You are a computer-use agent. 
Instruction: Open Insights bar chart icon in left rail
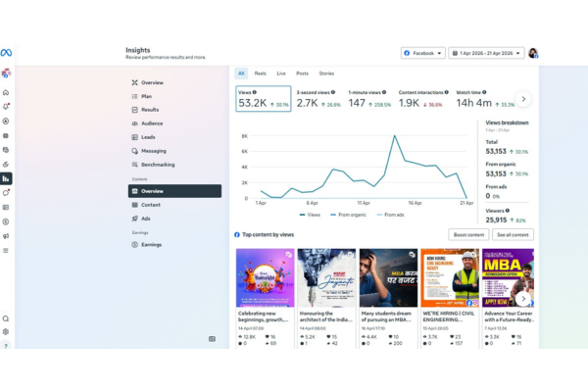point(6,178)
